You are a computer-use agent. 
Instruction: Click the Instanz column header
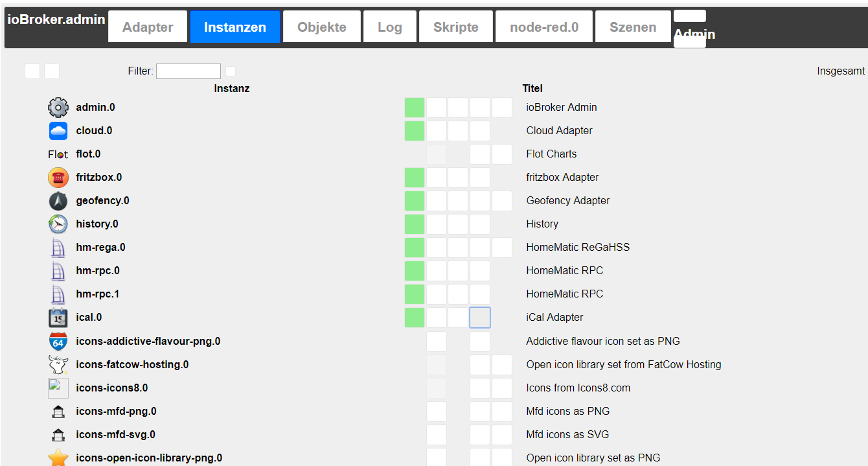232,88
